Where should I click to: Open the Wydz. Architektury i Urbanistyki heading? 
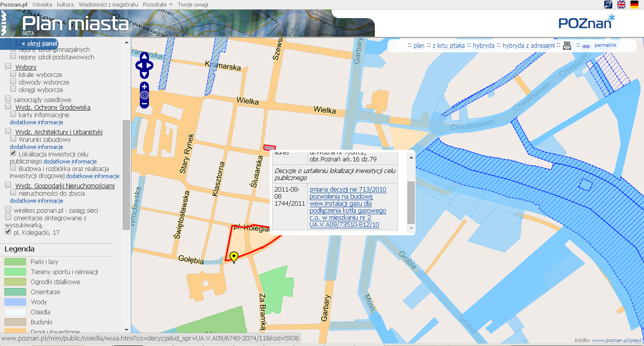click(59, 132)
